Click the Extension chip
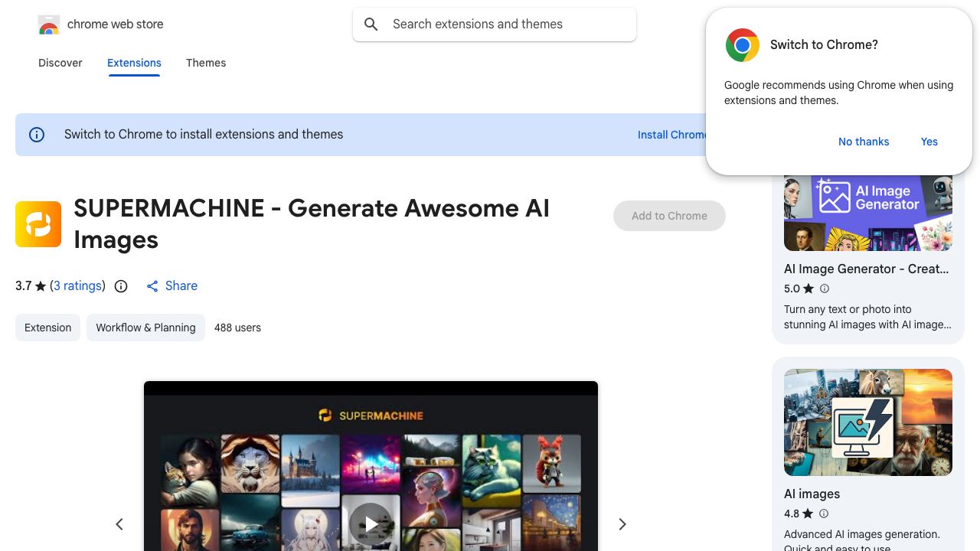This screenshot has height=551, width=980. (47, 328)
